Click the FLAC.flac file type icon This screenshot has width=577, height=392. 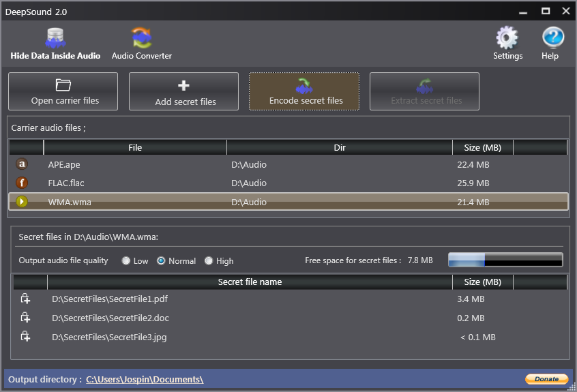[22, 183]
